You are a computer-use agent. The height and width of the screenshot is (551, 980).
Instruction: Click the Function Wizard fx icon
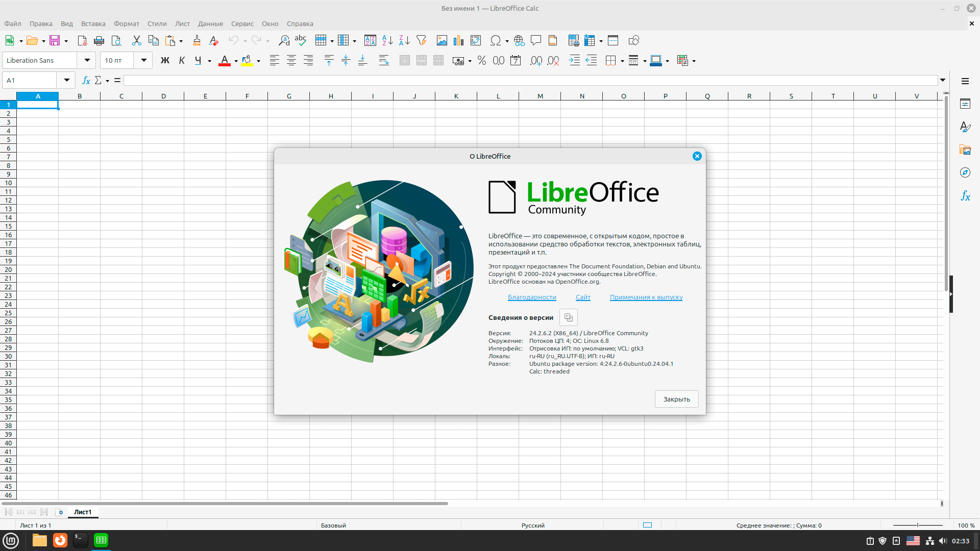[86, 81]
